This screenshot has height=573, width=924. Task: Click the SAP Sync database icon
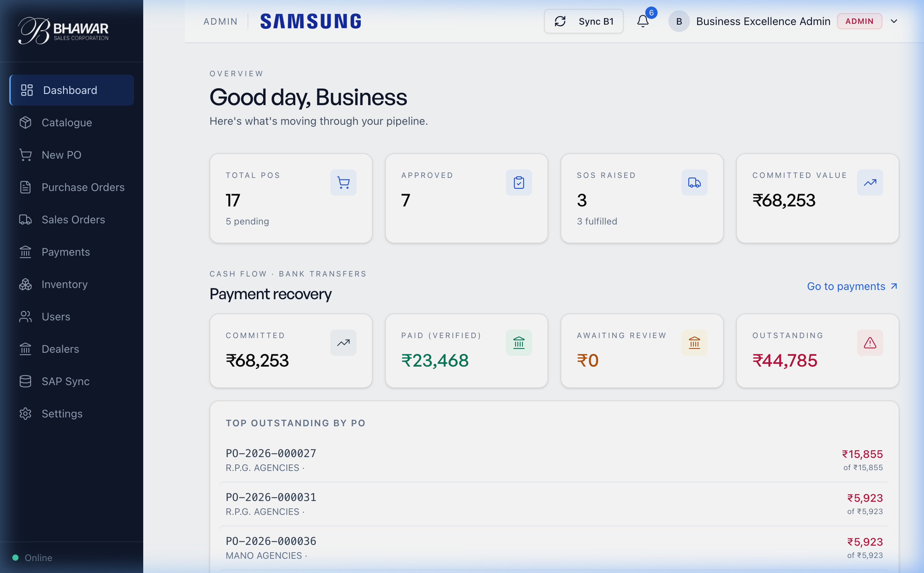click(x=25, y=381)
